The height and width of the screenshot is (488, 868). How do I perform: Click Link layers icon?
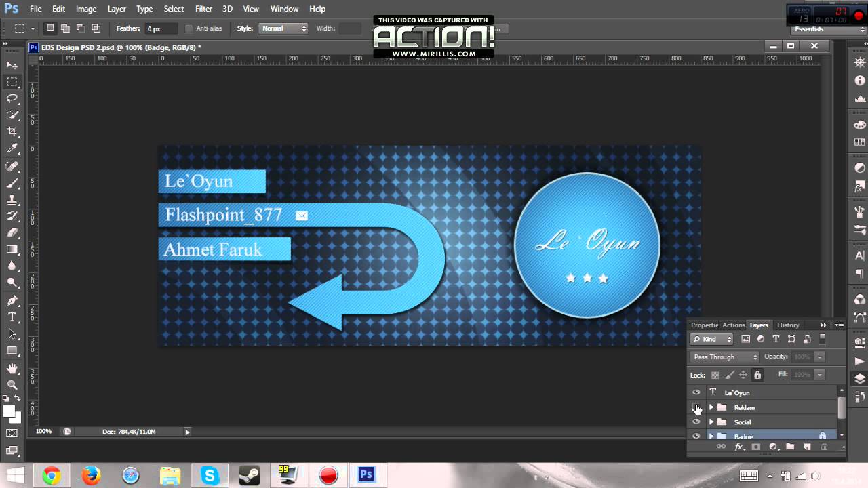coord(721,447)
